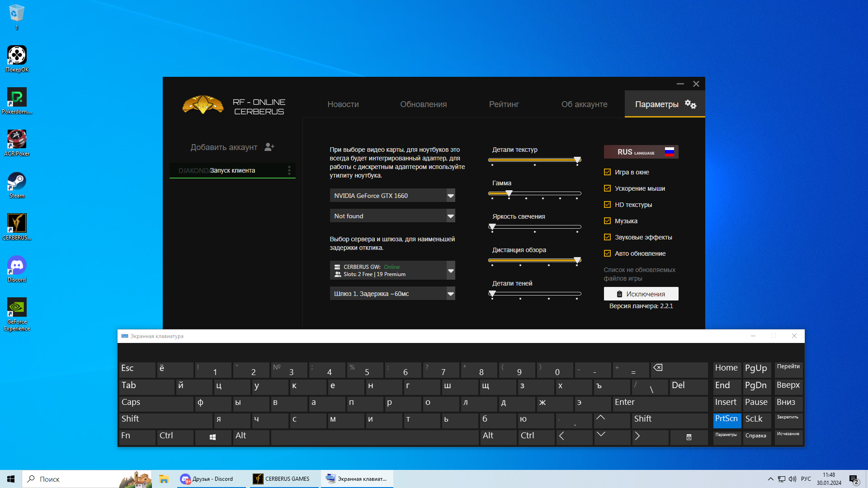Toggle Caps key on the on-screen keyboard
The height and width of the screenshot is (488, 868).
point(156,404)
